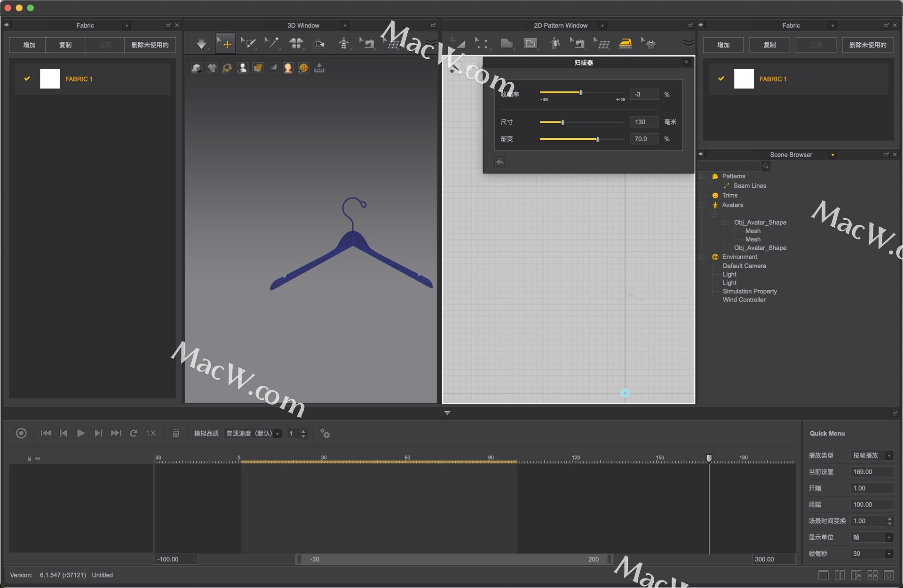Select Wind Controller in Scene Browser
The image size is (903, 588).
tap(744, 300)
